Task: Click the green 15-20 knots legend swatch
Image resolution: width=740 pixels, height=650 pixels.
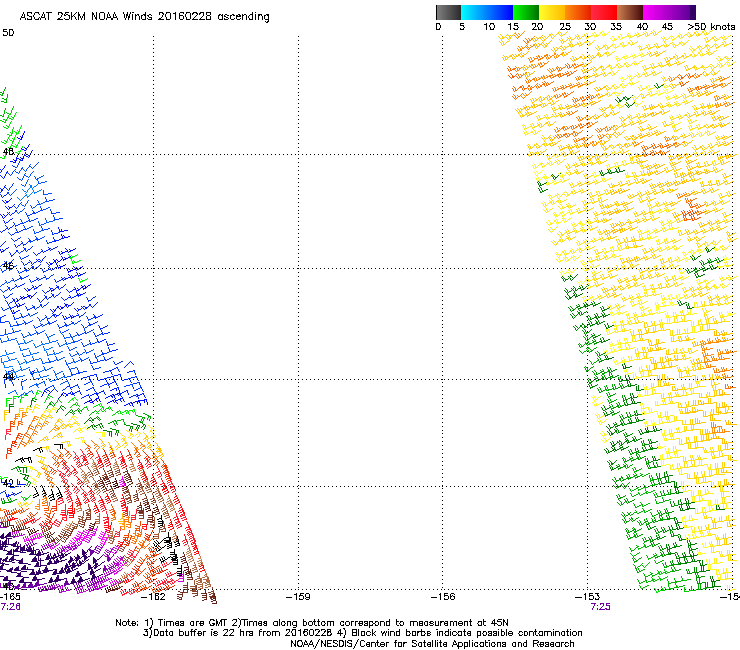Action: tap(526, 12)
